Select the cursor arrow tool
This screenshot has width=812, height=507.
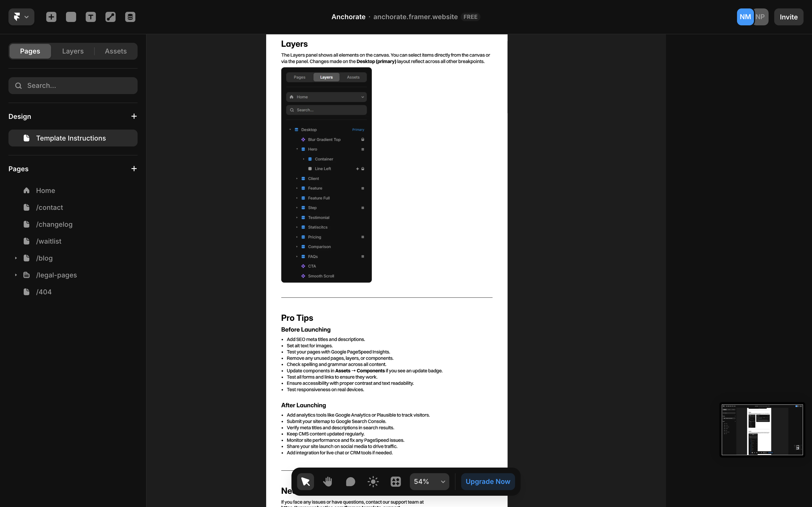(305, 481)
